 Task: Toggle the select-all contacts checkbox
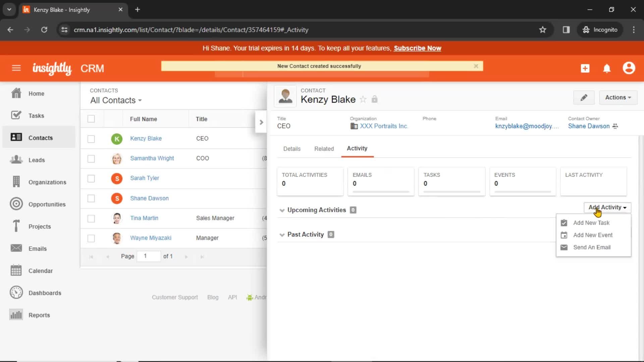pos(91,119)
